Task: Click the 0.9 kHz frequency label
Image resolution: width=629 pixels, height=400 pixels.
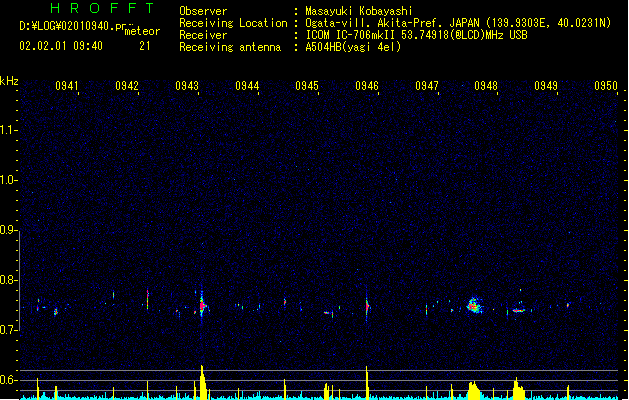Action: 8,230
